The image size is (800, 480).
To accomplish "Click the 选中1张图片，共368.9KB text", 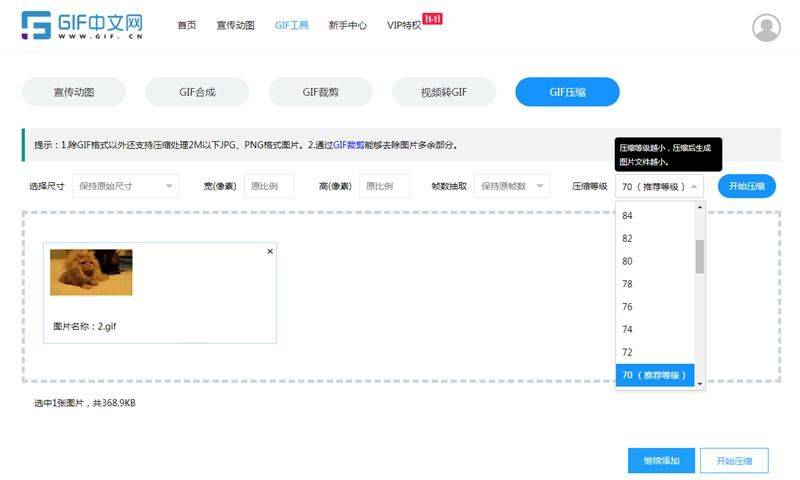I will pyautogui.click(x=85, y=403).
